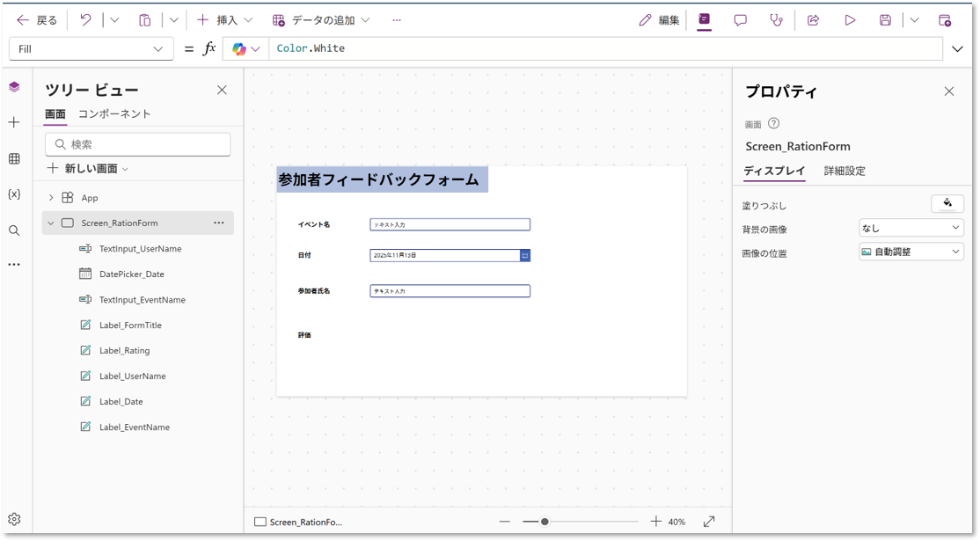This screenshot has width=980, height=541.
Task: Click the Save icon in toolbar
Action: [886, 20]
